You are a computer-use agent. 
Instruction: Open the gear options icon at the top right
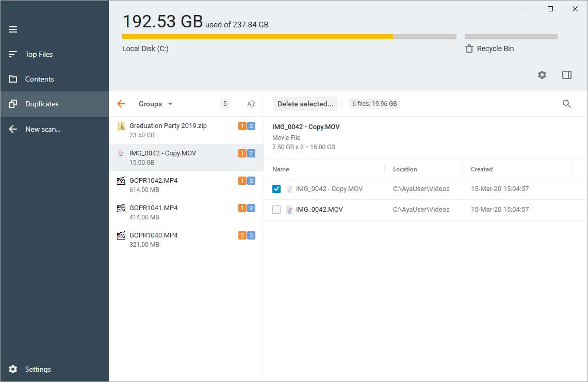(542, 75)
